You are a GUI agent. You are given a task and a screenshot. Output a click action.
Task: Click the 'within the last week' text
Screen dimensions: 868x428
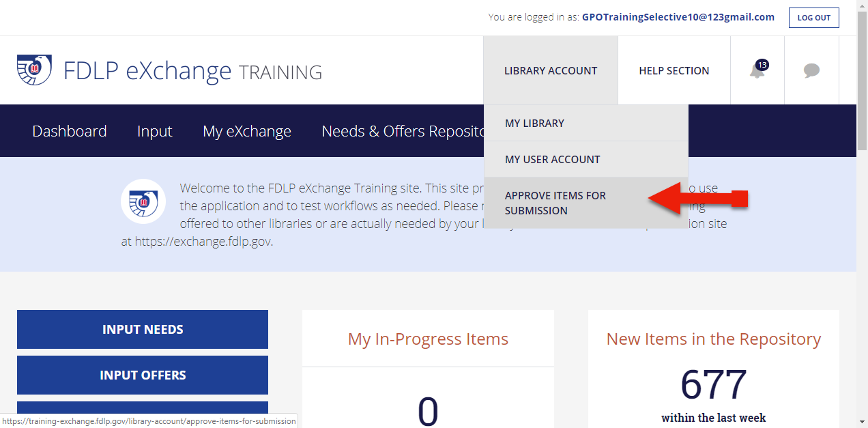pyautogui.click(x=714, y=418)
